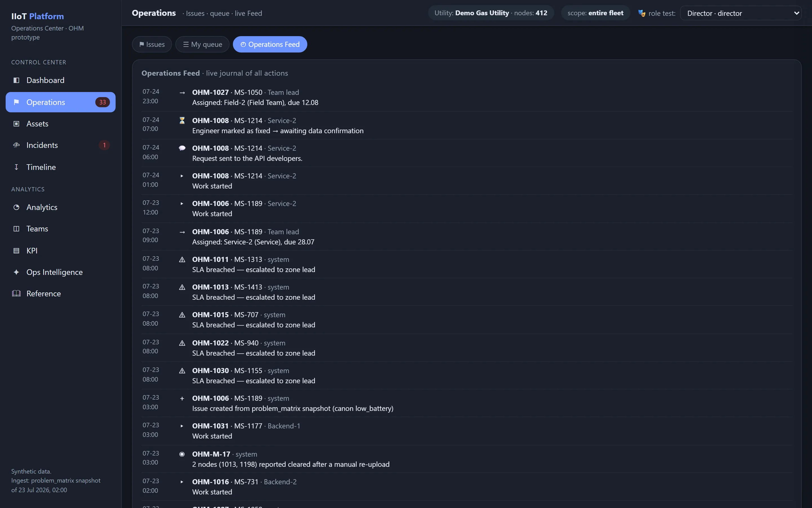812x508 pixels.
Task: Click warning icon on OHM-1015 SLA breach
Action: click(182, 315)
